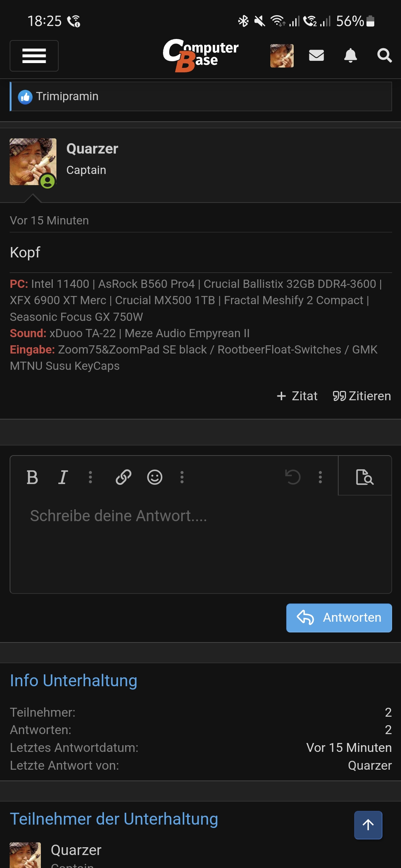The height and width of the screenshot is (868, 401).
Task: Undo the last edit in the editor
Action: tap(293, 478)
